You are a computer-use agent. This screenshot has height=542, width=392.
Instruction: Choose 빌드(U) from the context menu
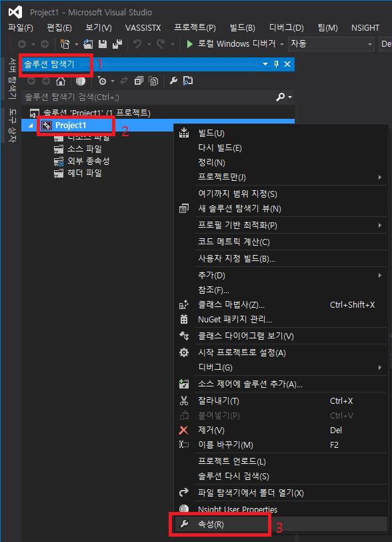pyautogui.click(x=281, y=133)
